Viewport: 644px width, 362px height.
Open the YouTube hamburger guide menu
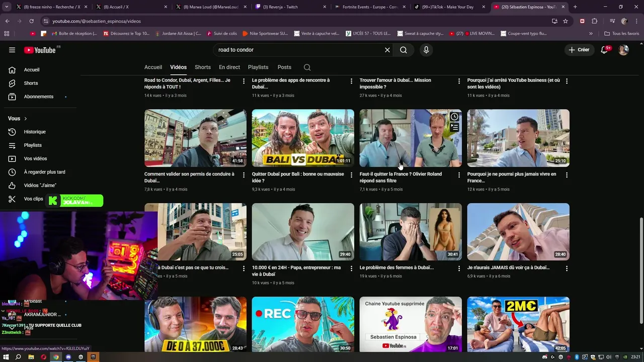click(x=12, y=50)
